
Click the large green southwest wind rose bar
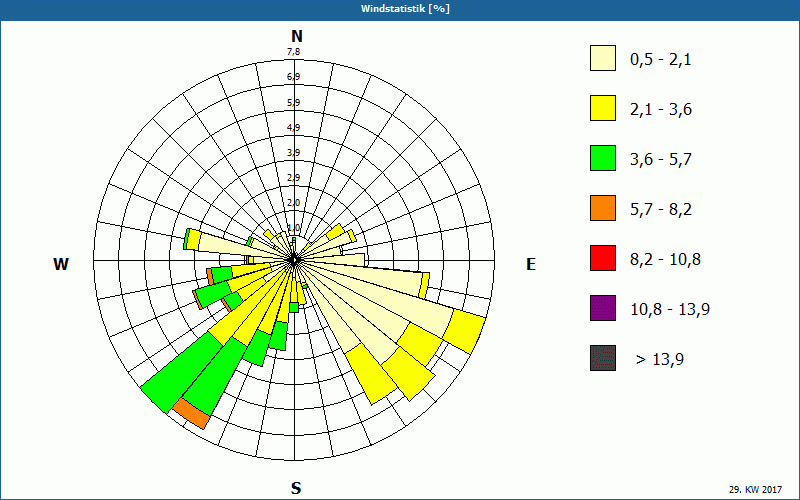click(181, 372)
